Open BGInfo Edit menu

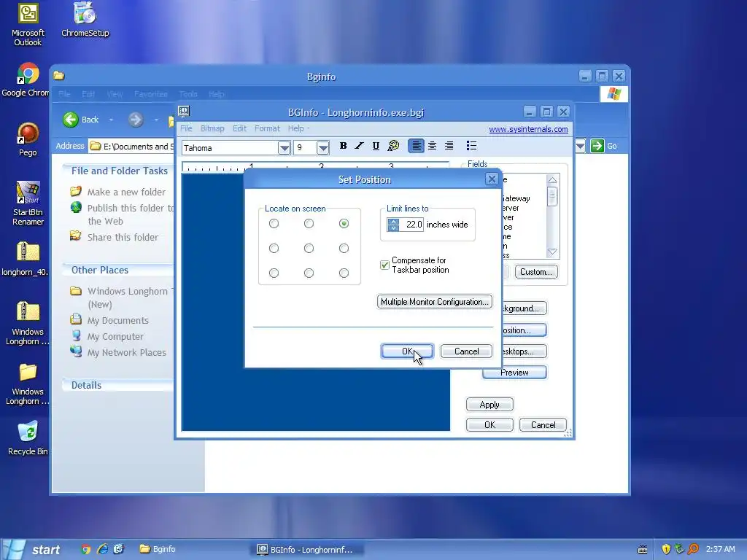[x=239, y=128]
